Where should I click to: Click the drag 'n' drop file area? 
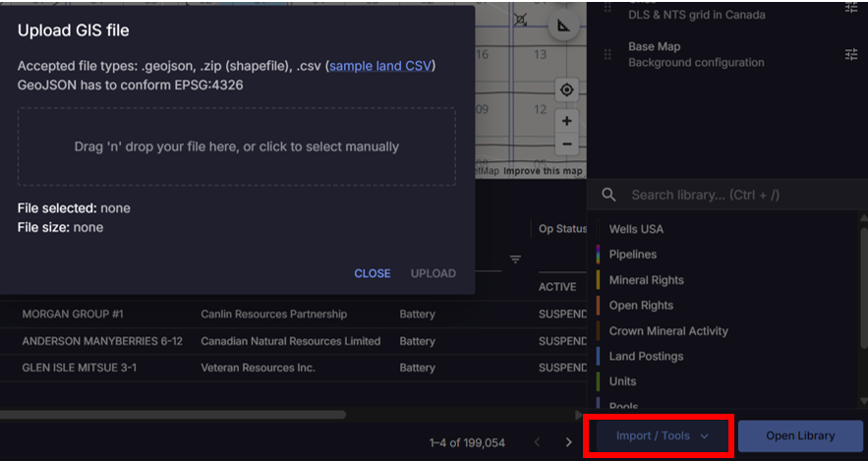coord(237,146)
